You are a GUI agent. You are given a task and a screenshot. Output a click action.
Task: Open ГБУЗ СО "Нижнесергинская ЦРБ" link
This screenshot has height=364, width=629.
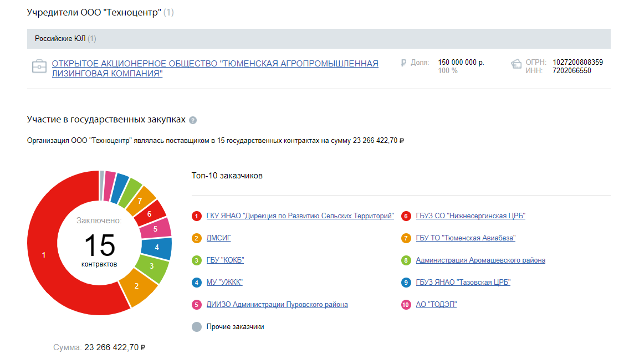click(x=471, y=216)
